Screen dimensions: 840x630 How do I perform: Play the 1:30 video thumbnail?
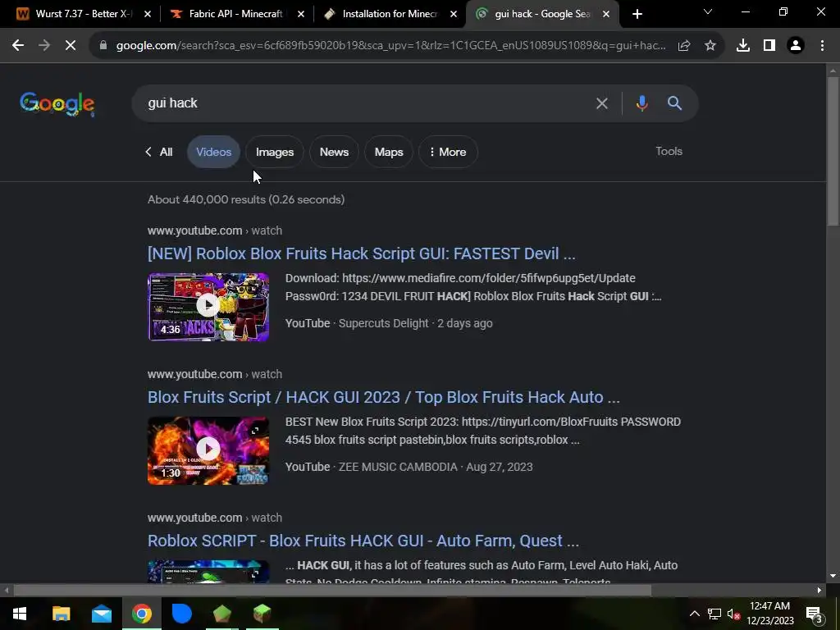(208, 450)
